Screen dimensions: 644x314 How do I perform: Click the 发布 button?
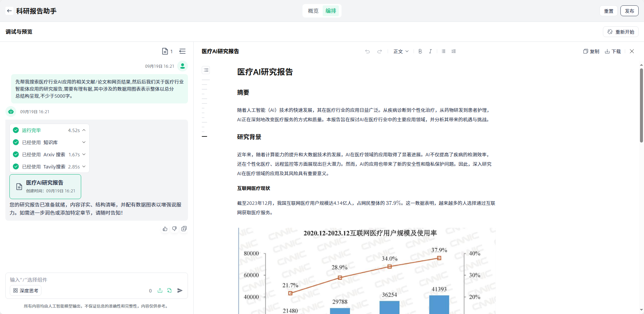pos(629,11)
